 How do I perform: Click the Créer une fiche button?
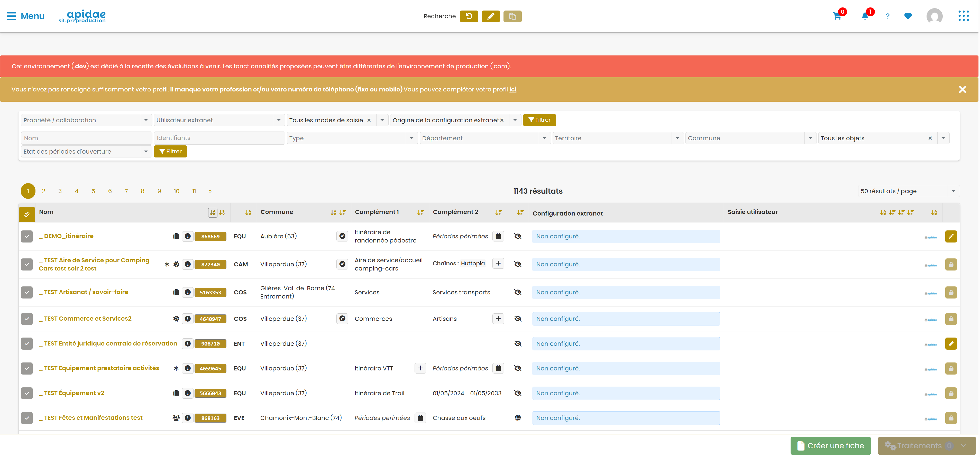[x=830, y=446]
